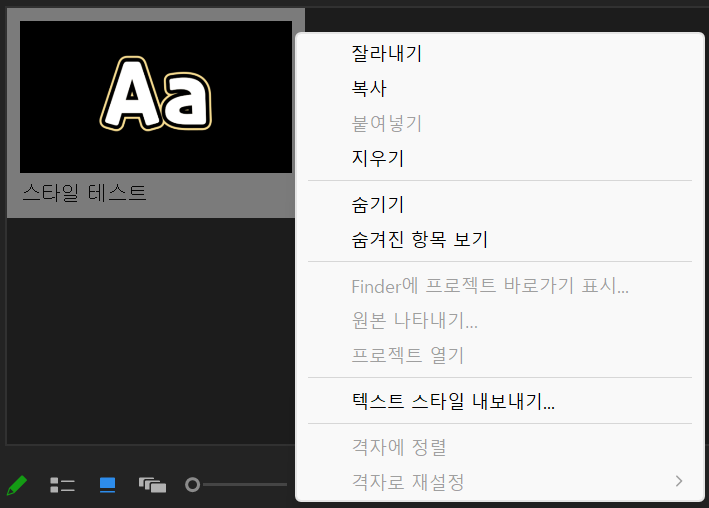The height and width of the screenshot is (508, 709).
Task: Click Finder에 프로젝트 바로가기 표시 entry
Action: [x=500, y=286]
